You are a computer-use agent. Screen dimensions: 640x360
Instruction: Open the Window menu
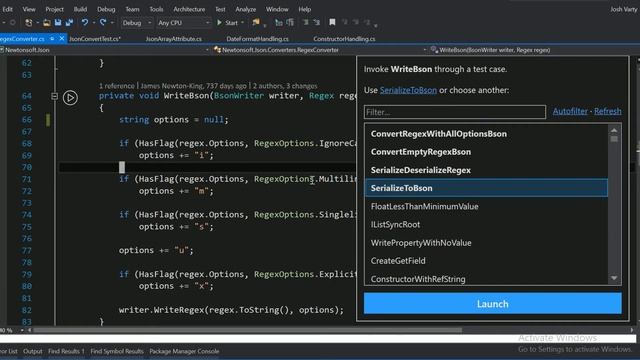(277, 9)
